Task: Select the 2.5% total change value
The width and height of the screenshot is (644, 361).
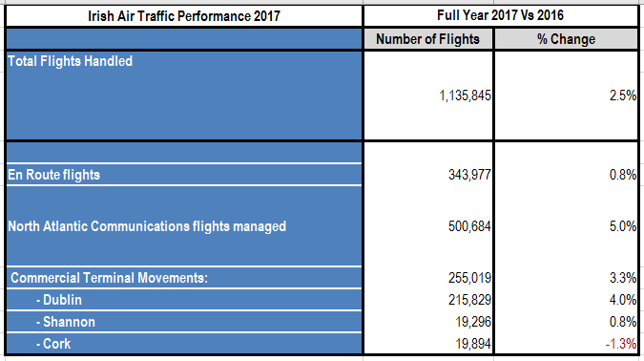Action: click(x=623, y=96)
